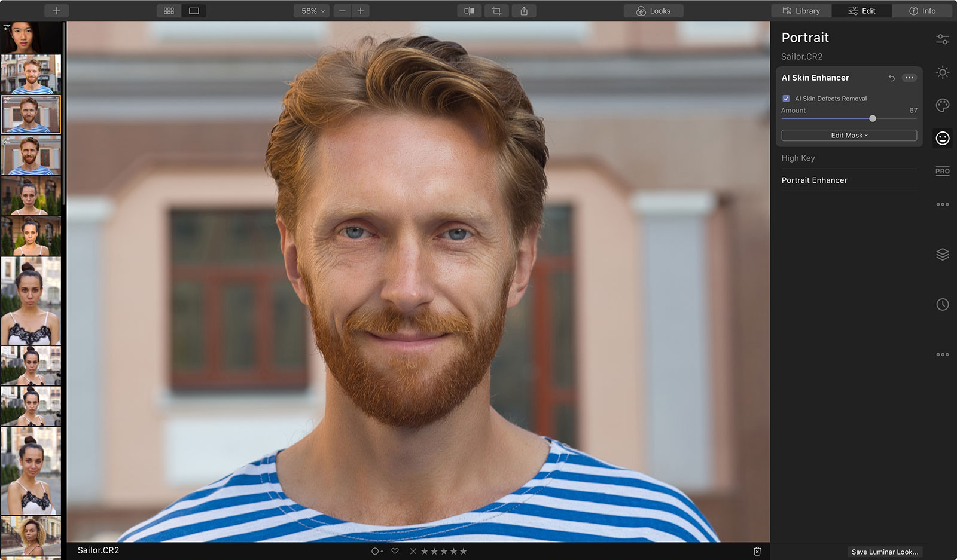Expand the Portrait Enhancer section
This screenshot has height=560, width=957.
[x=814, y=180]
